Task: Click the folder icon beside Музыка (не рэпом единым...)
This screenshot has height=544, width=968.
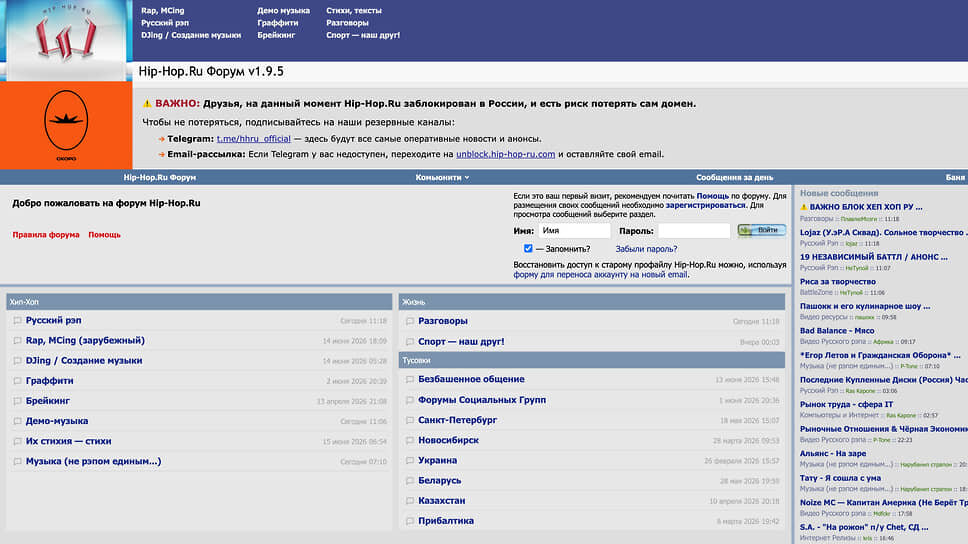Action: coord(17,461)
